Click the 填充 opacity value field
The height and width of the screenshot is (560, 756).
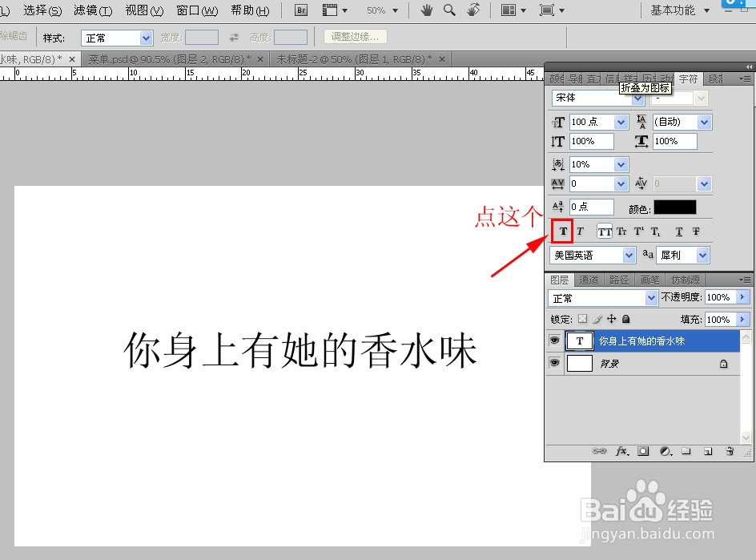(x=719, y=319)
